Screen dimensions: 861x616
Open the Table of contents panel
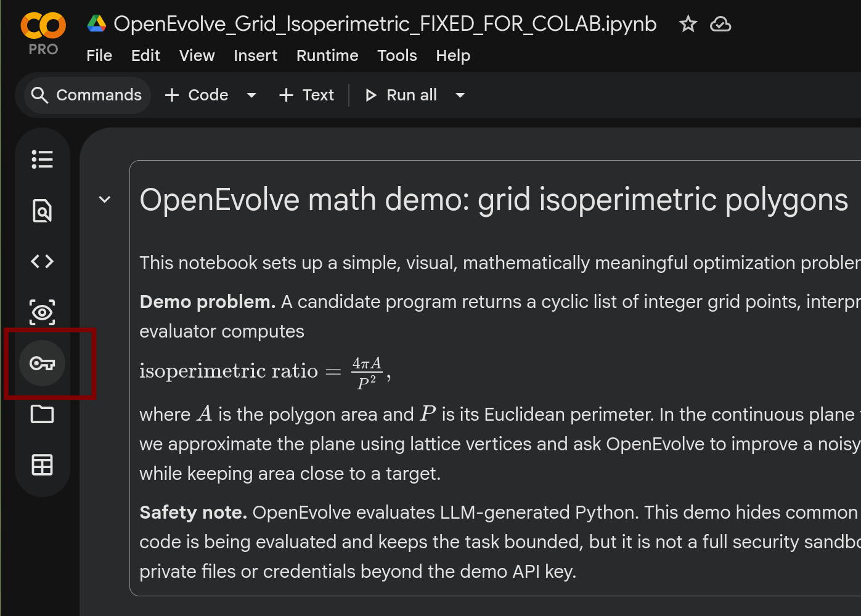43,160
